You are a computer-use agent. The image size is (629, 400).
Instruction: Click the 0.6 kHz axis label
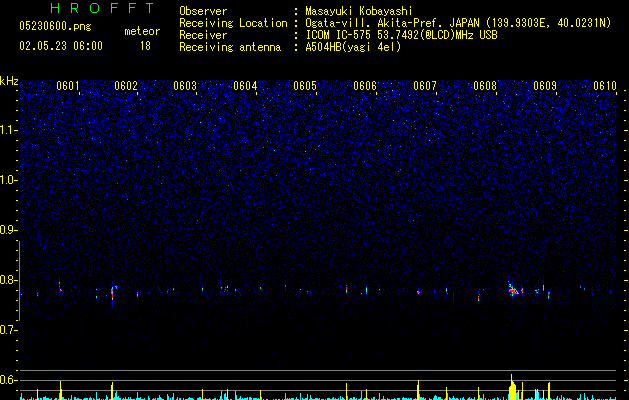click(x=8, y=380)
